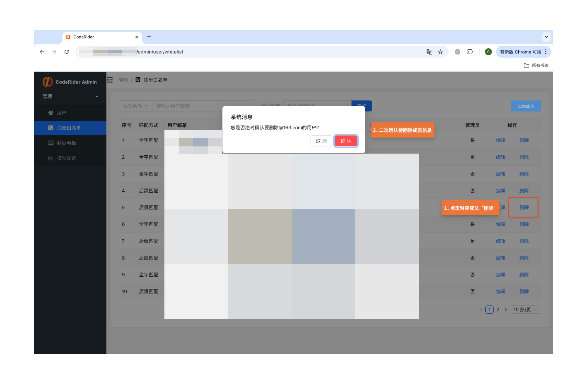The width and height of the screenshot is (588, 384).
Task: Open the 数据看板 sidebar menu item
Action: click(x=70, y=143)
